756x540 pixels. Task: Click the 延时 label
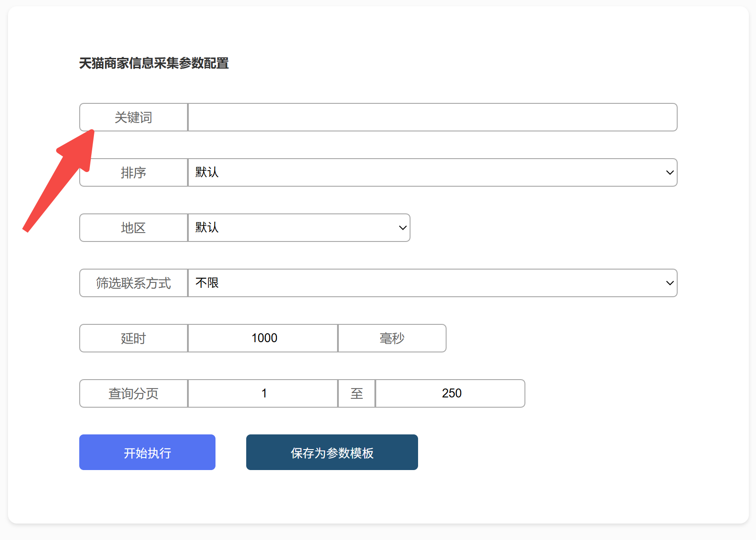point(134,338)
